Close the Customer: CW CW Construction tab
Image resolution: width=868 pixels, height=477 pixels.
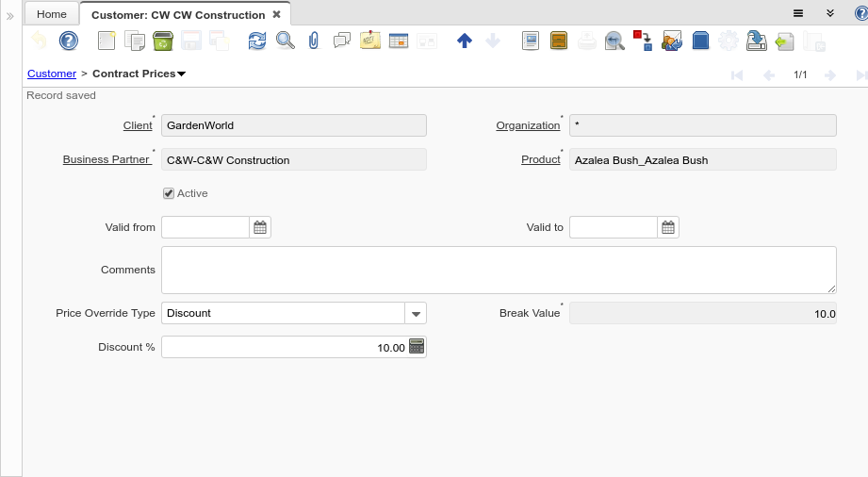[x=276, y=15]
